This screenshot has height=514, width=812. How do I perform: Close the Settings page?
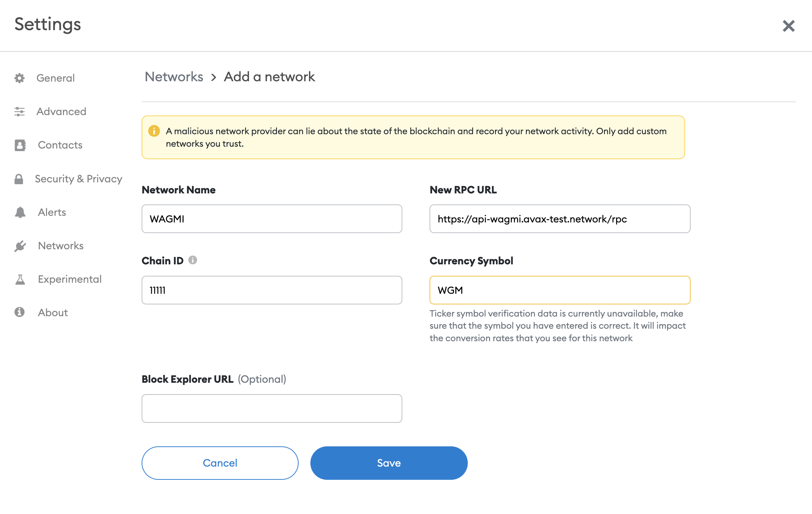(x=788, y=26)
